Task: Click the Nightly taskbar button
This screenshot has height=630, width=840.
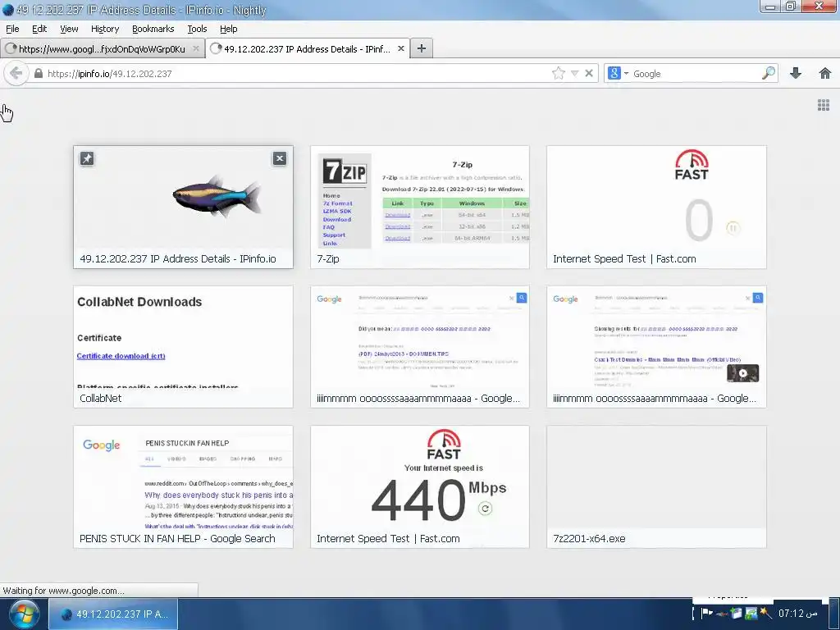Action: point(113,614)
